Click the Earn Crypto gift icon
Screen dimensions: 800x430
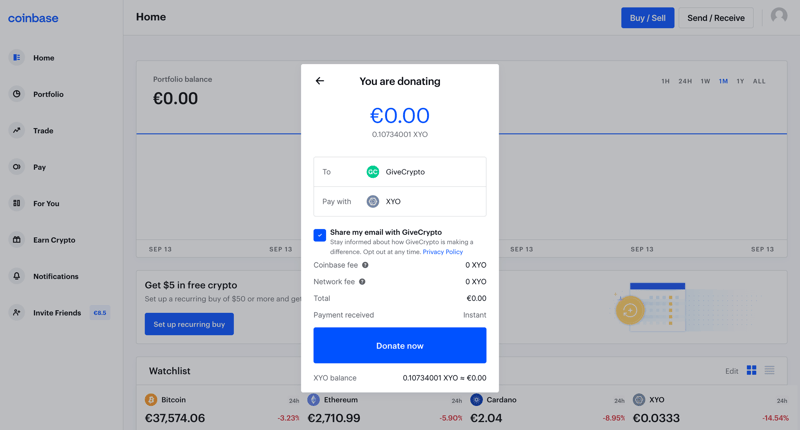17,240
